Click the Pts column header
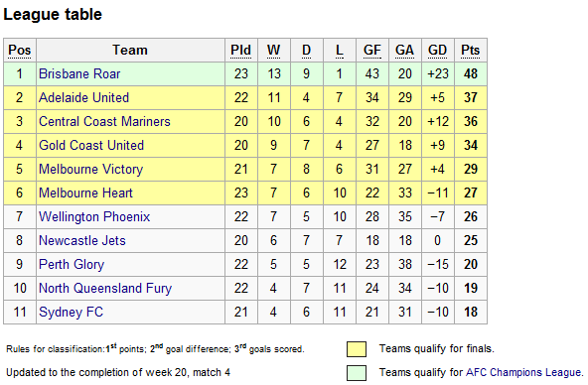This screenshot has height=385, width=588. pos(470,50)
